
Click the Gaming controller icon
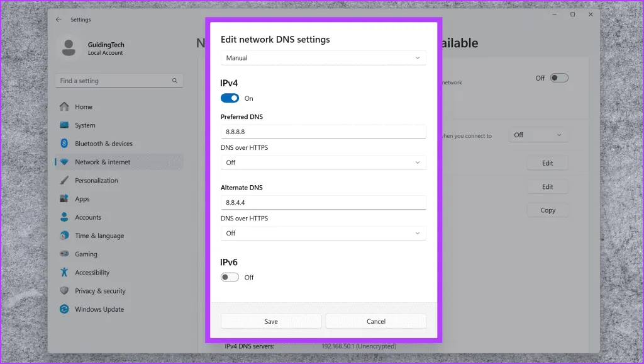pos(64,254)
